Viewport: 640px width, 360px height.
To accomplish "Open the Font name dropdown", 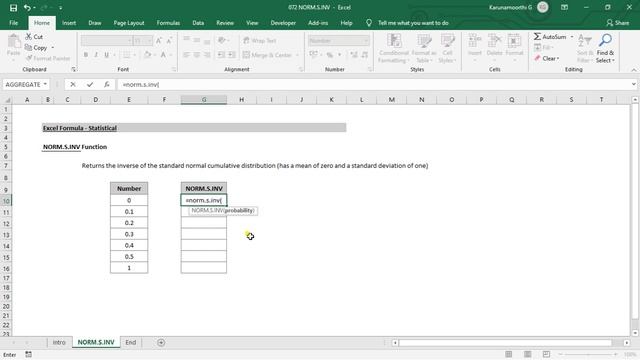I will [x=129, y=41].
